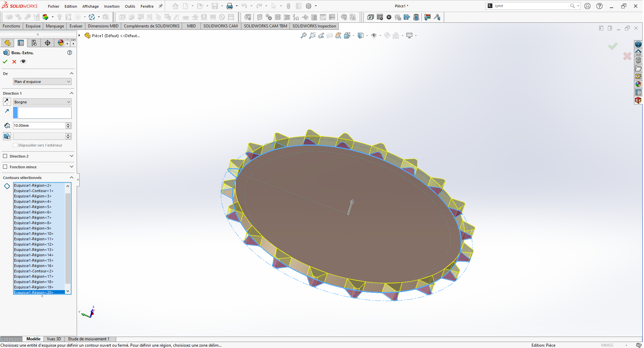Screen dimensions: 644x348
Task: Check the Direction 2 checkbox
Action: click(5, 156)
